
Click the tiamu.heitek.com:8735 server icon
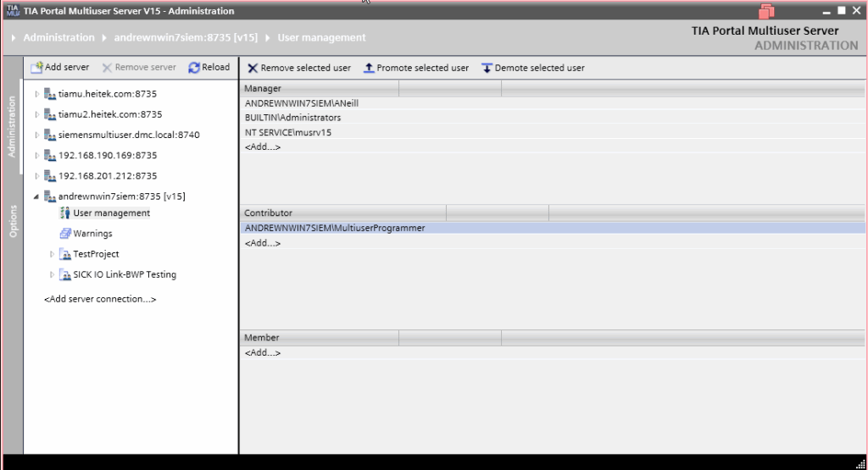50,94
